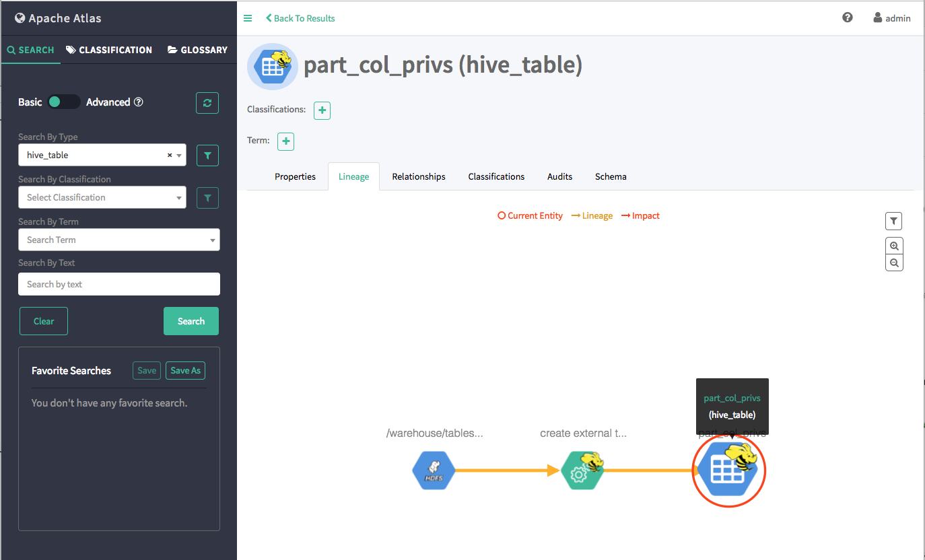The height and width of the screenshot is (560, 925).
Task: Click the HDFS path node in lineage
Action: tap(434, 470)
